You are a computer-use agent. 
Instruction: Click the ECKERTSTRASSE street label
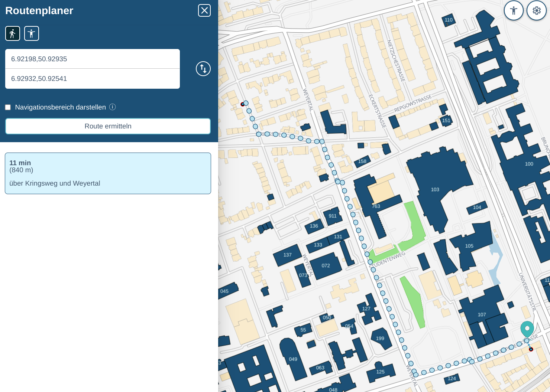pyautogui.click(x=377, y=111)
